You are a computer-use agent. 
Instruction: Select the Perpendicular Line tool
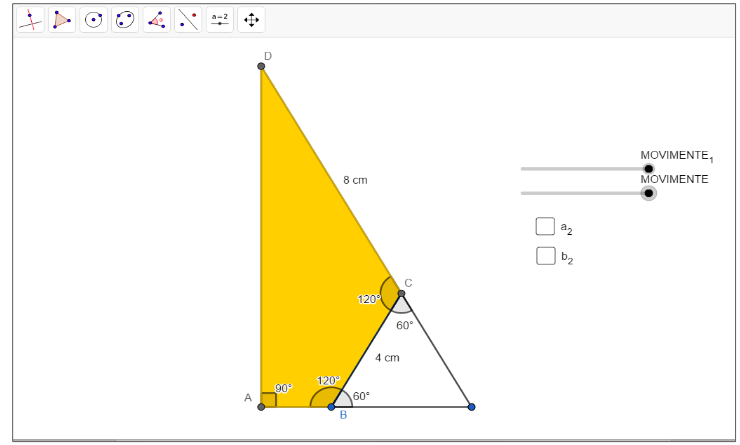coord(30,19)
